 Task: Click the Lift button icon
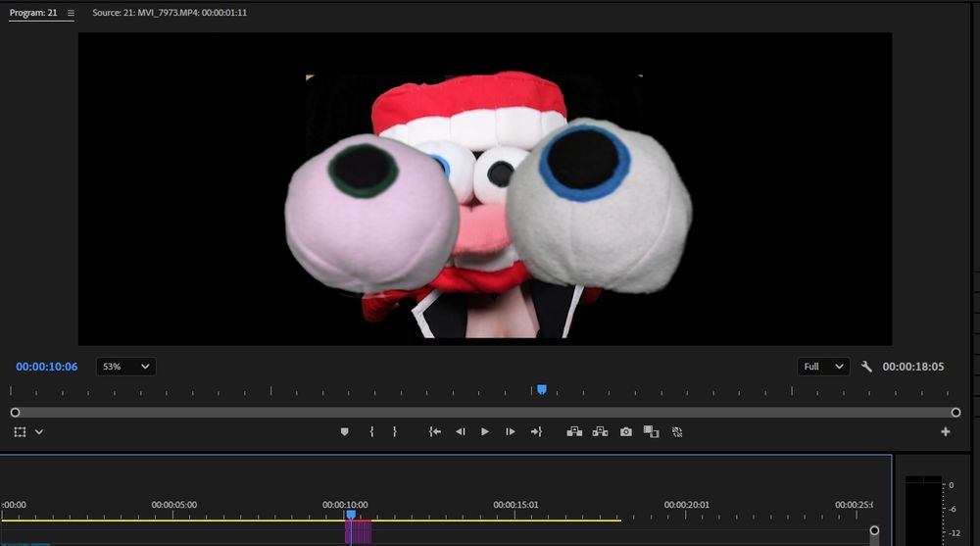[x=574, y=431]
